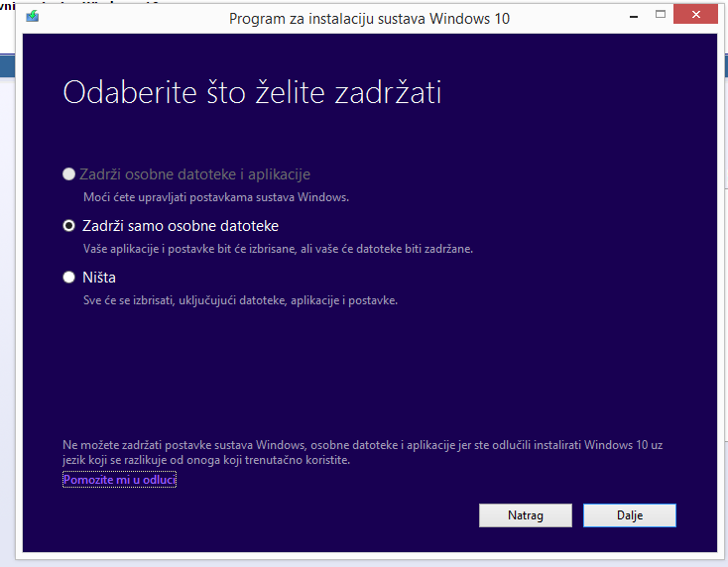
Task: Continue with the Dalje button
Action: click(630, 515)
